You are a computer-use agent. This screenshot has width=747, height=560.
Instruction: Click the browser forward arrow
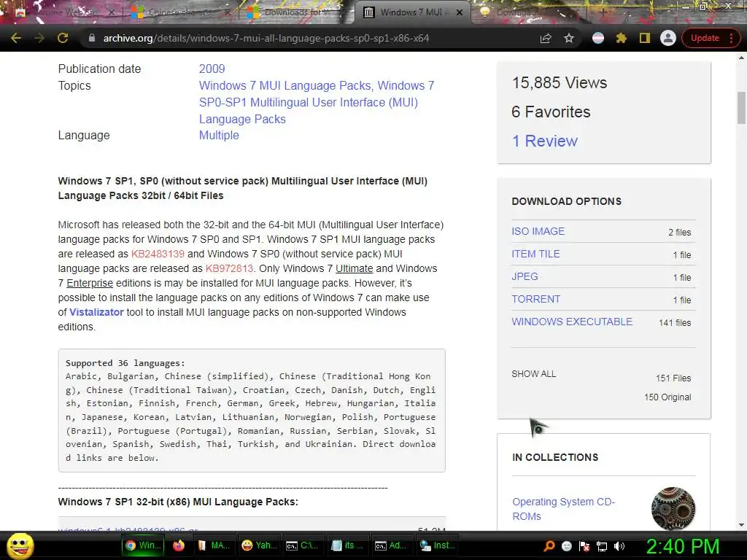point(39,38)
